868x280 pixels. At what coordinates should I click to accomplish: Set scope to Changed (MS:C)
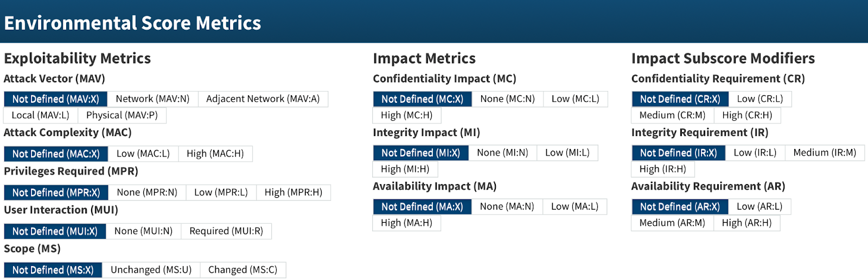point(242,270)
